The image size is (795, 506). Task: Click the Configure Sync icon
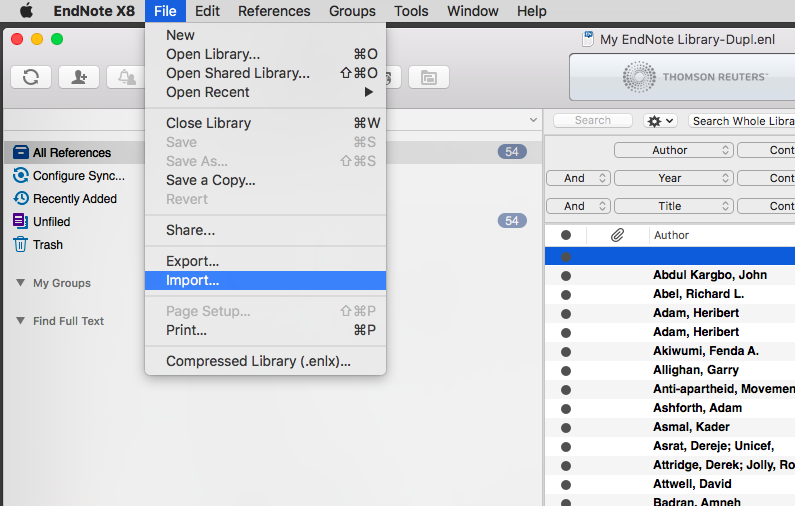point(21,175)
